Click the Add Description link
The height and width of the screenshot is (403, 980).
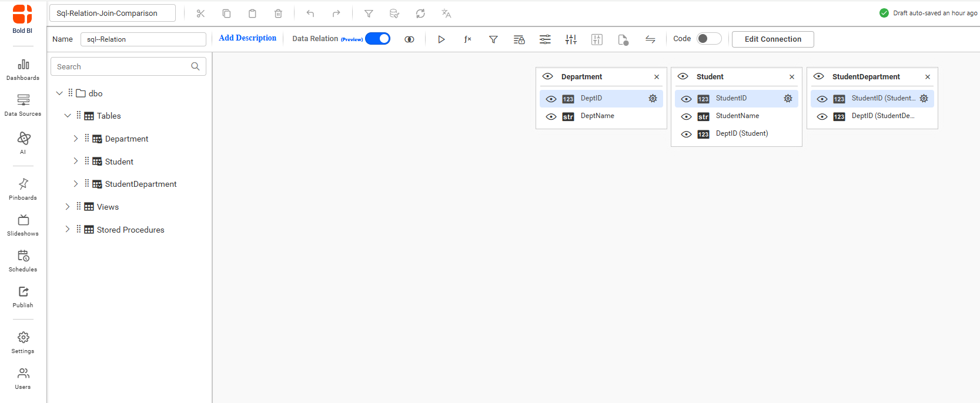247,38
